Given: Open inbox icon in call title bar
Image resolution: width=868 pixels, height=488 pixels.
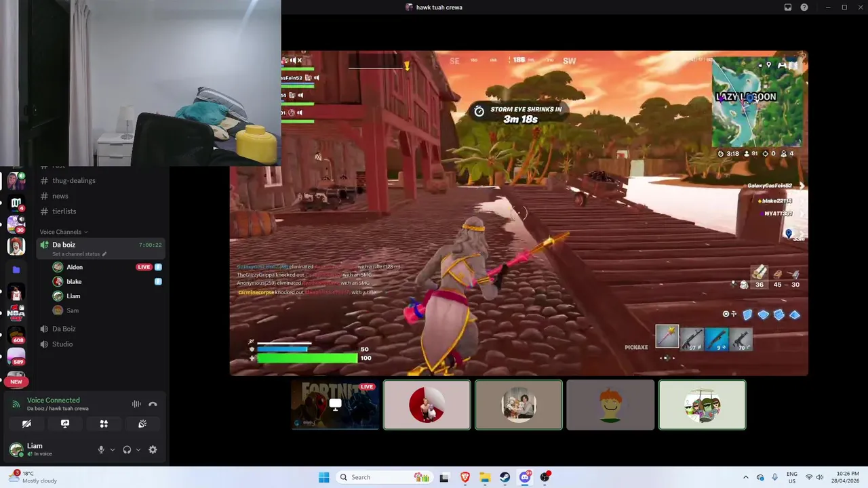Looking at the screenshot, I should pos(788,7).
